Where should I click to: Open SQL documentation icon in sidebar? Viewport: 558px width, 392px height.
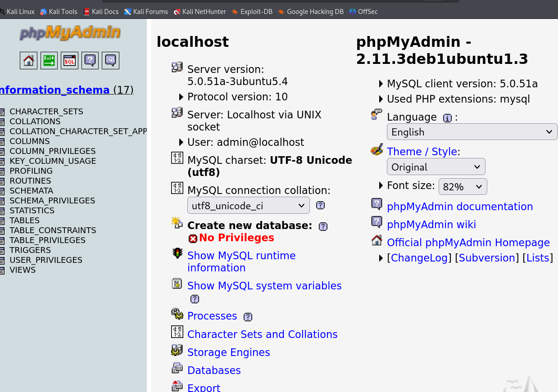coord(111,60)
